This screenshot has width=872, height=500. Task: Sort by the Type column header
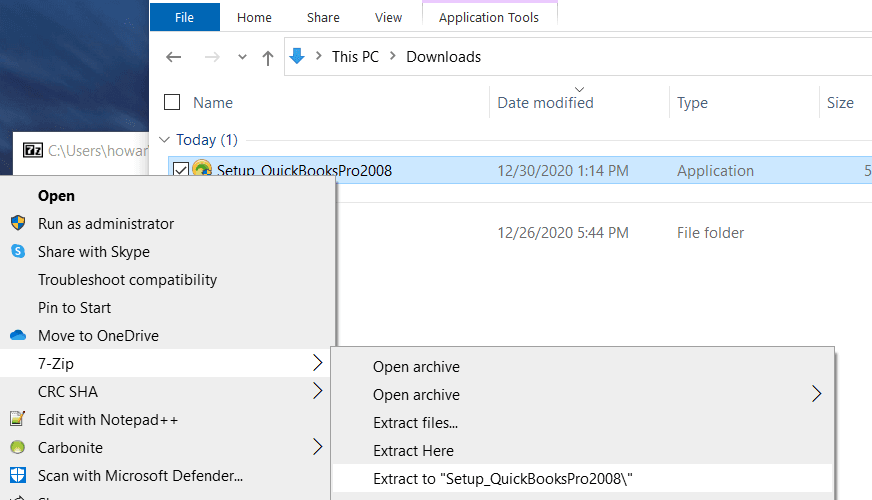[692, 103]
